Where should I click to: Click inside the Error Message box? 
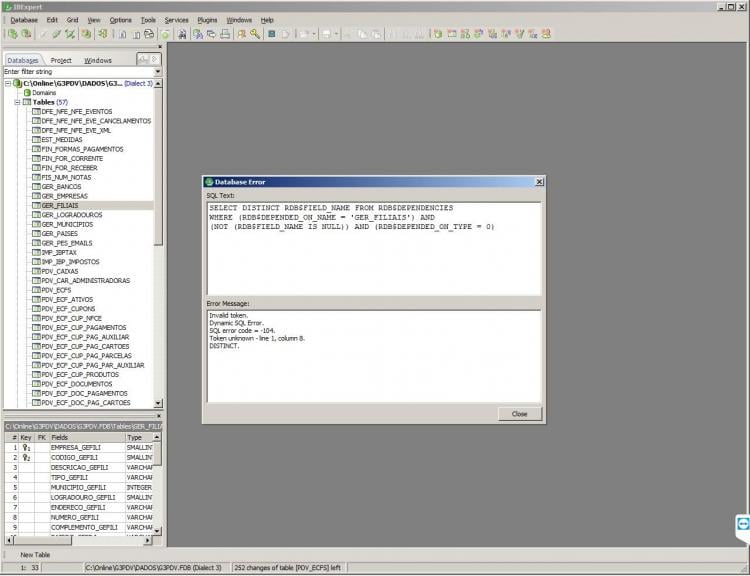coord(374,356)
